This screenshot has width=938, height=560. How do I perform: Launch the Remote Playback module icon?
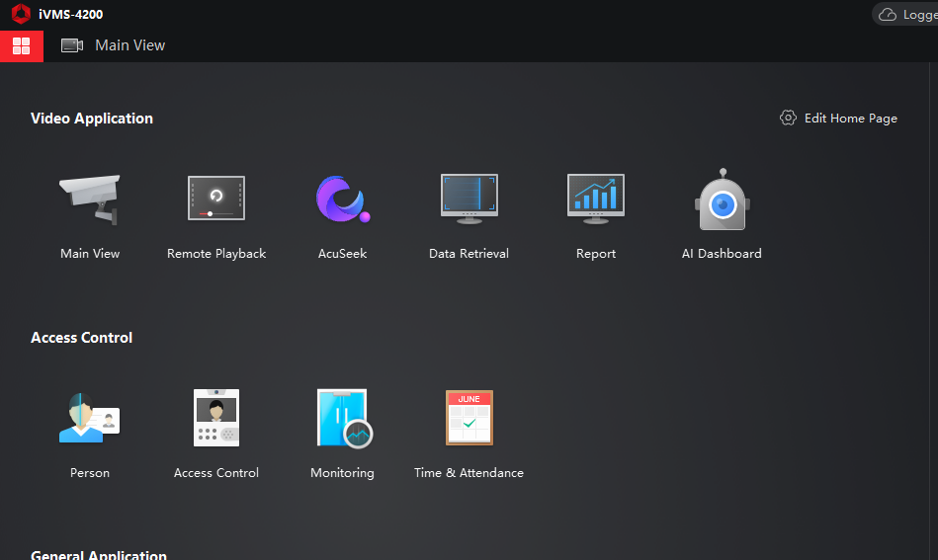coord(216,200)
